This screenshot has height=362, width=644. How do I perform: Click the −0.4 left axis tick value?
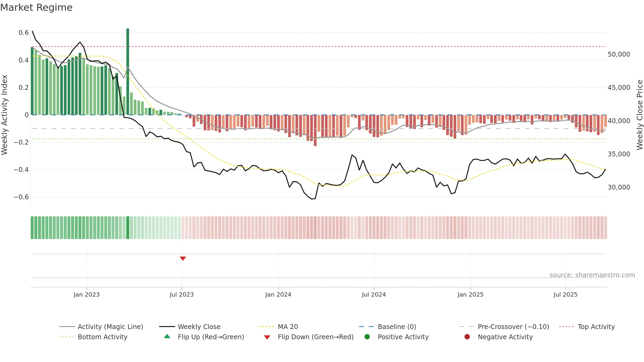click(x=21, y=169)
